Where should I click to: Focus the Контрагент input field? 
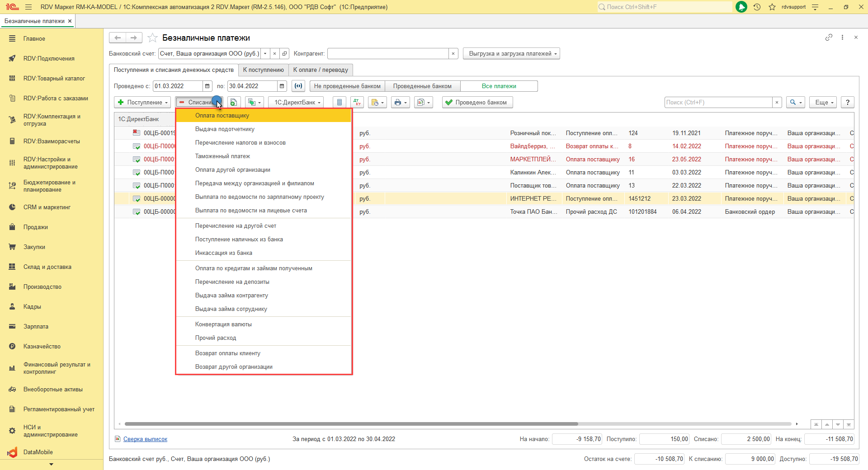[388, 54]
